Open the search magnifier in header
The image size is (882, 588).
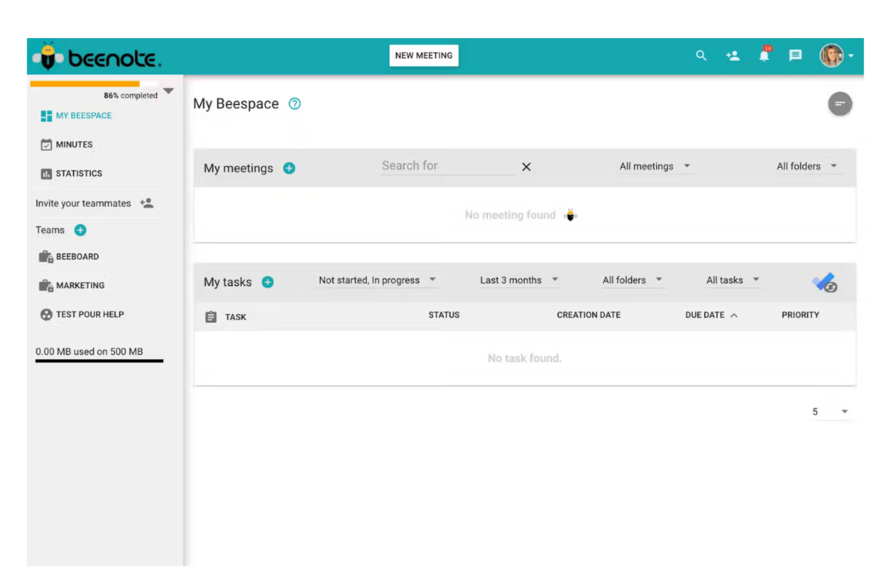coord(701,55)
